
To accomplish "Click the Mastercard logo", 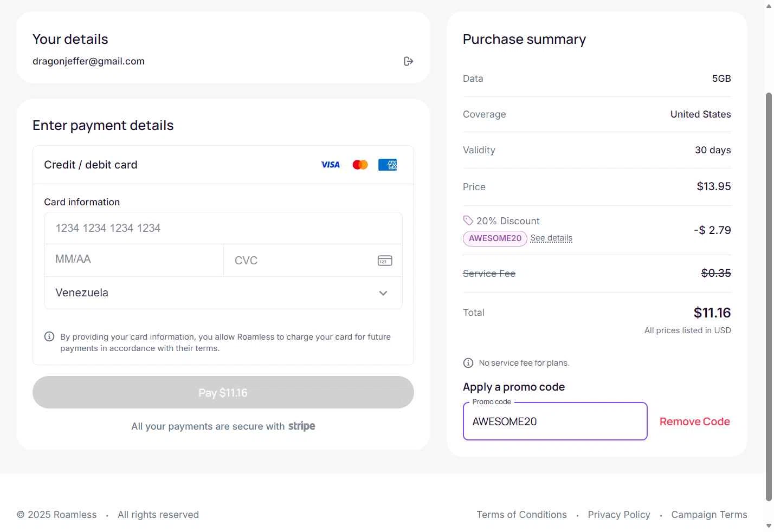I will 360,165.
